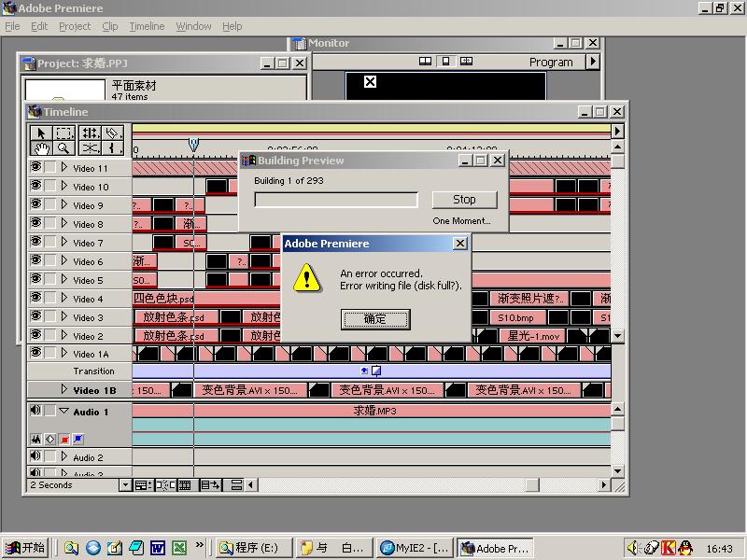Switch to 程序 (E:) taskbar button
747x560 pixels.
point(253,548)
